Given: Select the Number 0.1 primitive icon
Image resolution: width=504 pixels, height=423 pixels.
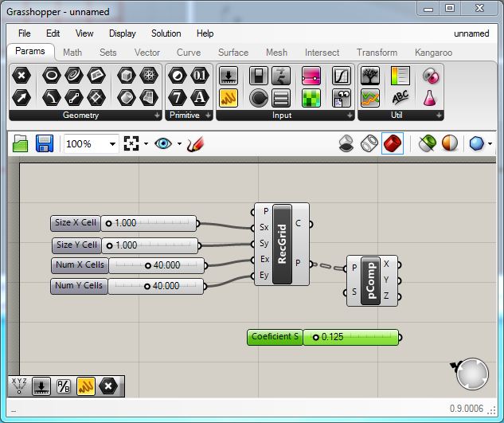Looking at the screenshot, I should point(200,76).
